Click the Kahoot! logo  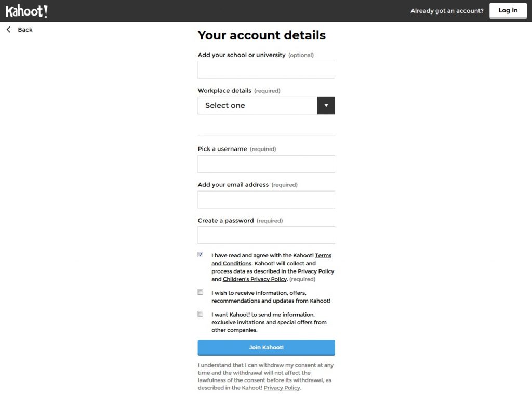point(26,10)
